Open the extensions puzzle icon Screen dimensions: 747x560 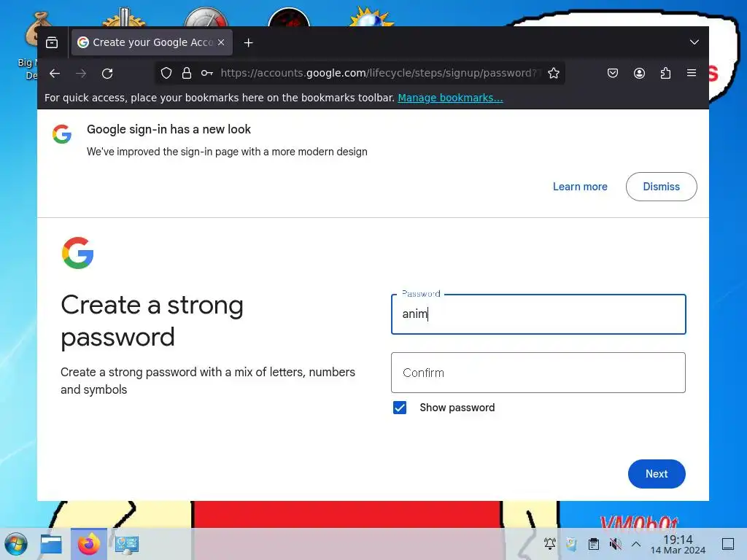coord(665,73)
